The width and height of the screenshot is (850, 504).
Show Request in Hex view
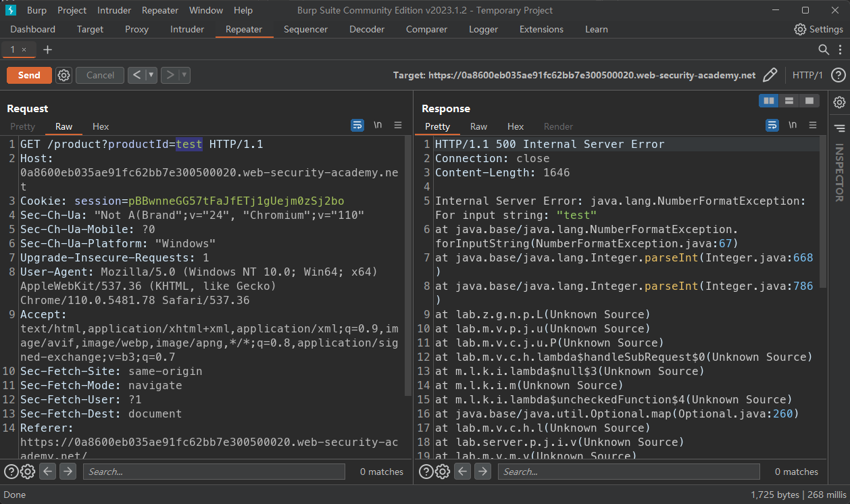101,126
